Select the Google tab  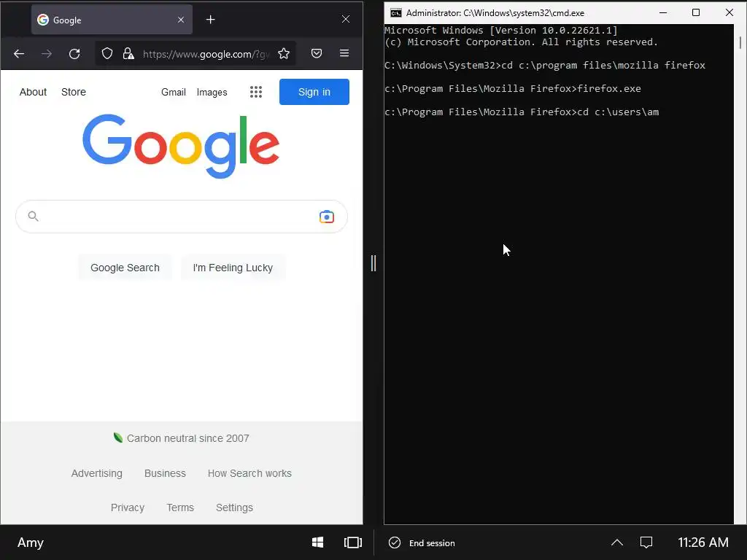(x=112, y=20)
